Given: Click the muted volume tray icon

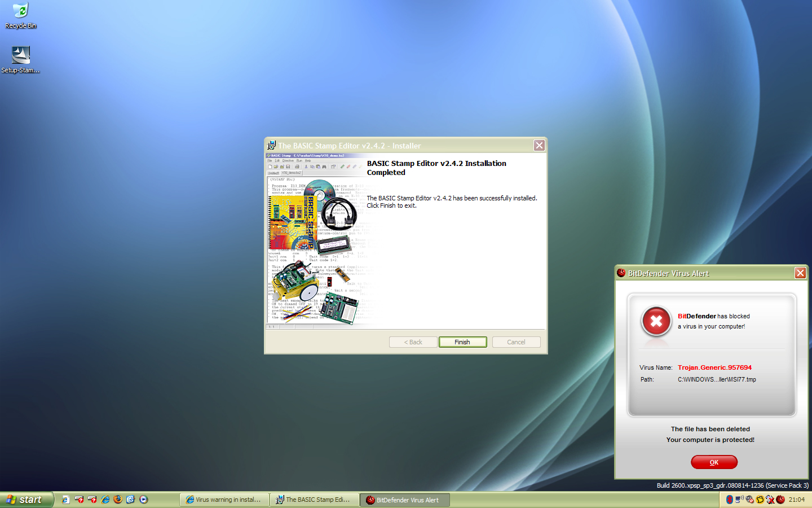Looking at the screenshot, I should [749, 500].
